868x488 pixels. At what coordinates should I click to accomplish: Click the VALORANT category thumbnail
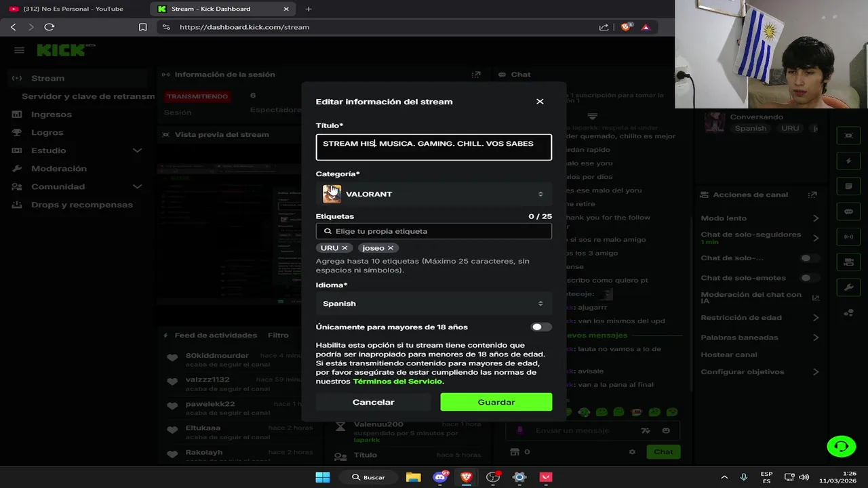point(332,194)
